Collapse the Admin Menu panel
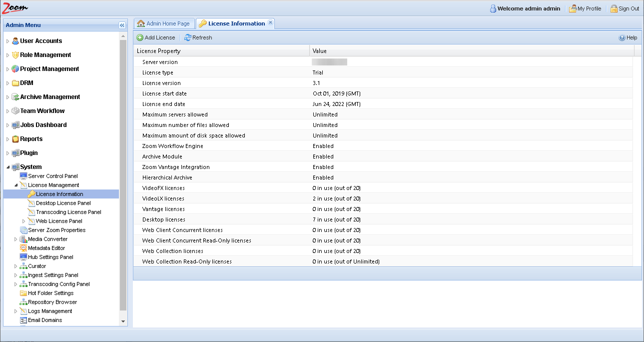 click(x=122, y=25)
